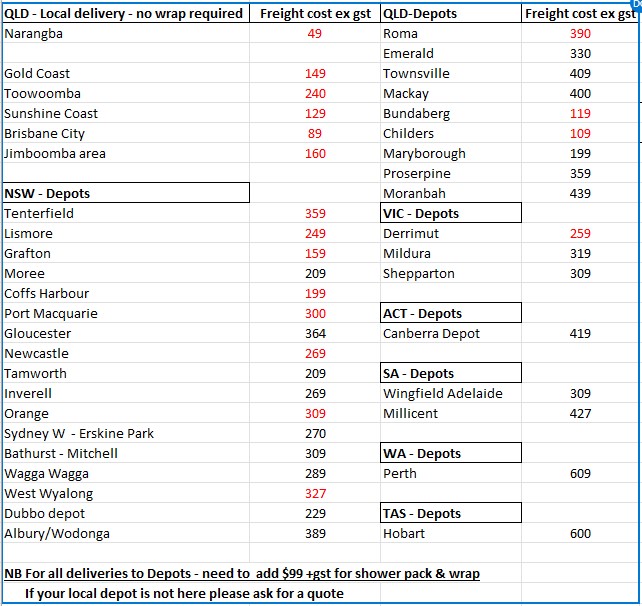The height and width of the screenshot is (606, 642).
Task: Select the WA - Depots header cell
Action: 451,453
